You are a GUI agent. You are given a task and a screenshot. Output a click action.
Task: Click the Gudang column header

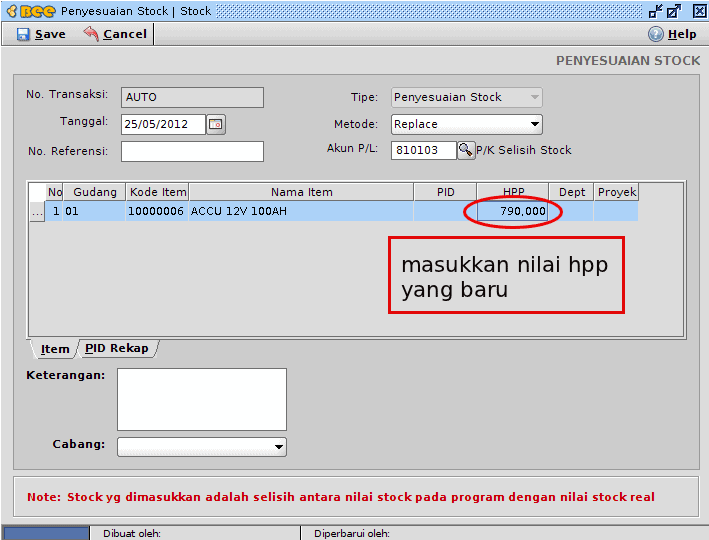point(95,192)
